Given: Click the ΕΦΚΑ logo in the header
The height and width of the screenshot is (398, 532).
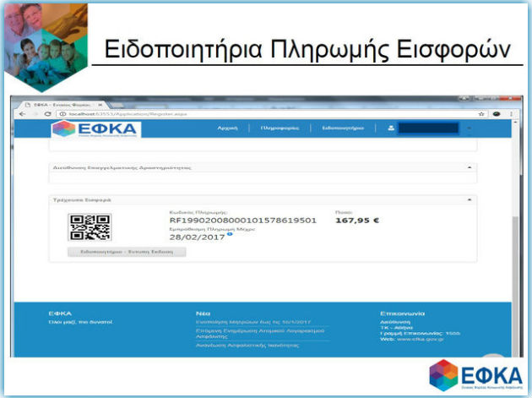Looking at the screenshot, I should (96, 129).
